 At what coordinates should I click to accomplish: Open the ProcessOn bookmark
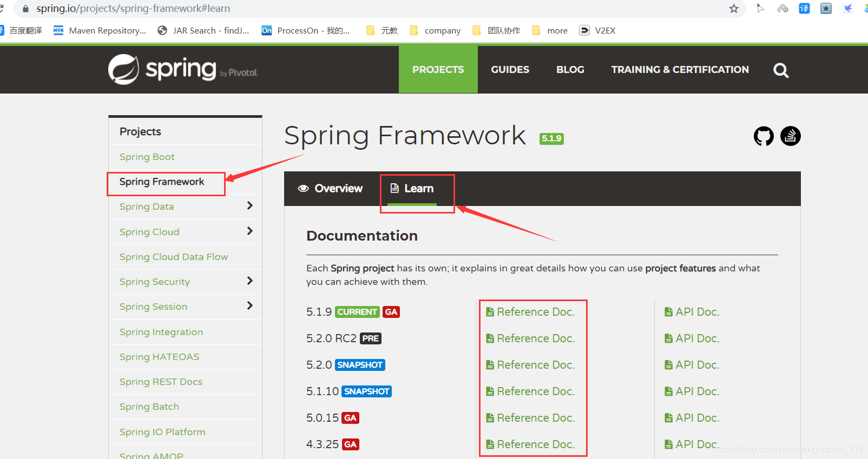pyautogui.click(x=306, y=31)
